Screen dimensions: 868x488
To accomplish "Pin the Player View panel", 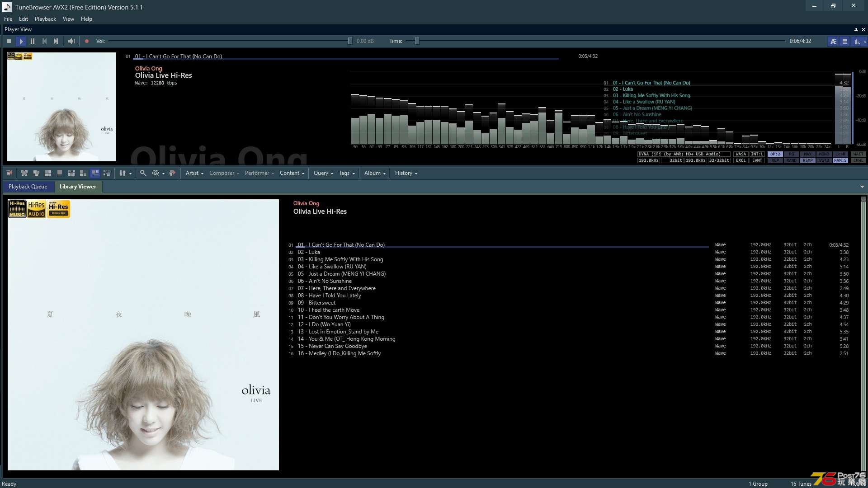I will click(856, 29).
